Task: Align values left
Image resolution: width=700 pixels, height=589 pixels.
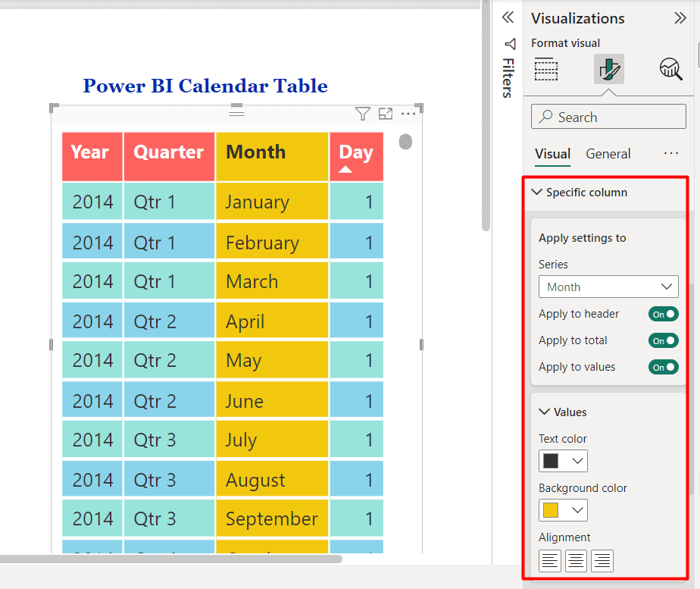Action: click(x=549, y=561)
